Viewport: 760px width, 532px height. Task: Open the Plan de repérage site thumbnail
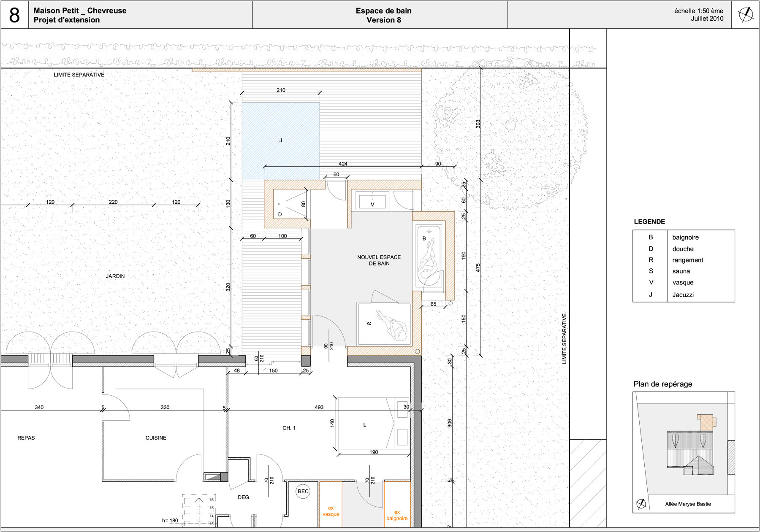(684, 452)
